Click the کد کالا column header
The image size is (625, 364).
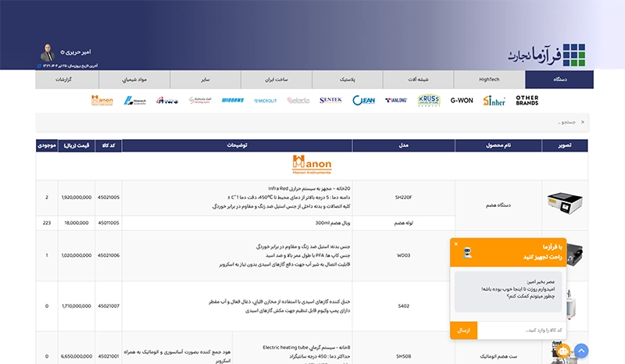coord(109,145)
